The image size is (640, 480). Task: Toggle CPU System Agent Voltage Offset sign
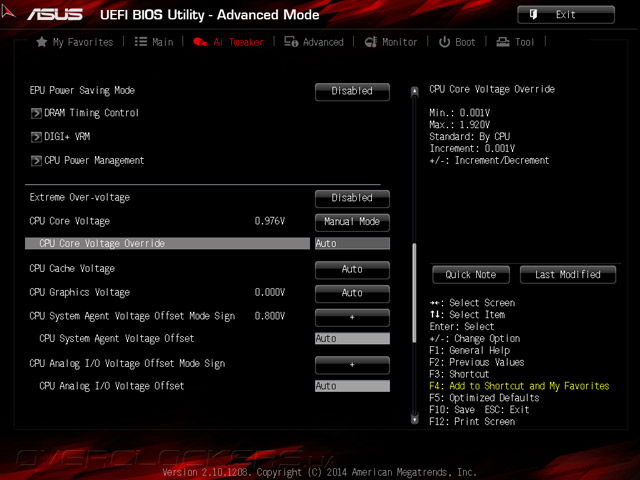(352, 317)
